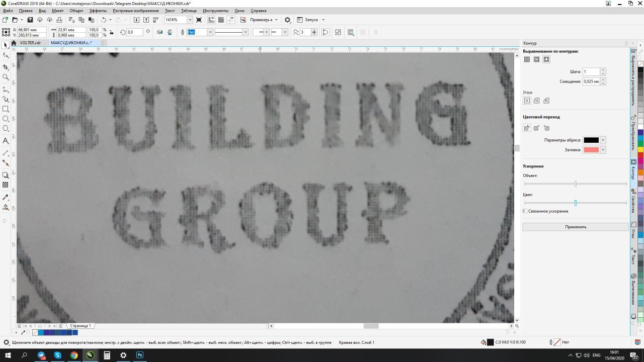
Task: Choose Outside contour option
Action: [x=546, y=59]
